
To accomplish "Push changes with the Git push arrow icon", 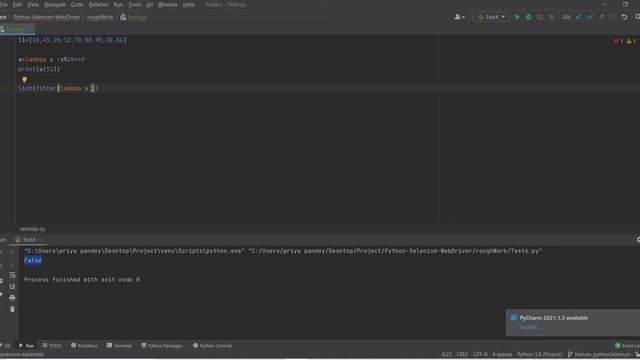I will pos(601,17).
